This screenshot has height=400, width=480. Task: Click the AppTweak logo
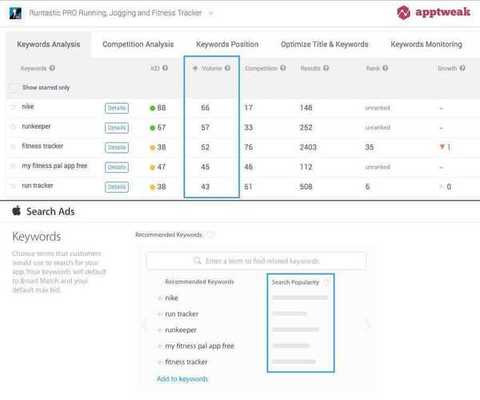pos(433,13)
